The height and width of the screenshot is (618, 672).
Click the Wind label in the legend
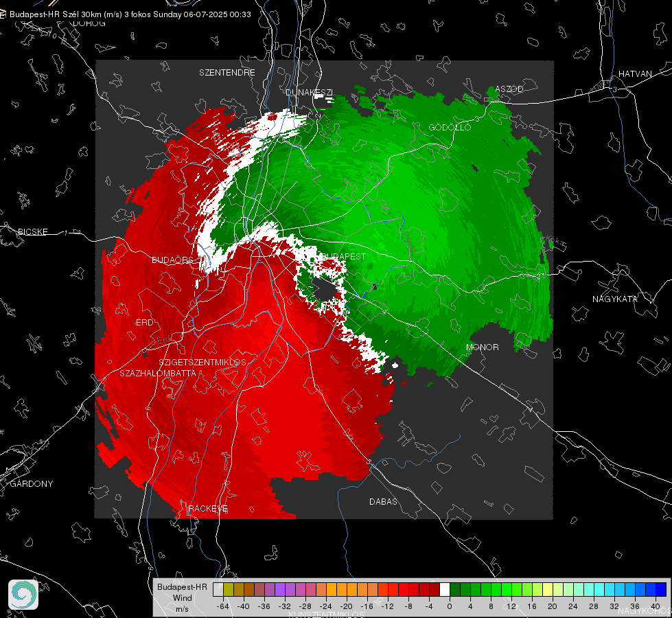(182, 598)
